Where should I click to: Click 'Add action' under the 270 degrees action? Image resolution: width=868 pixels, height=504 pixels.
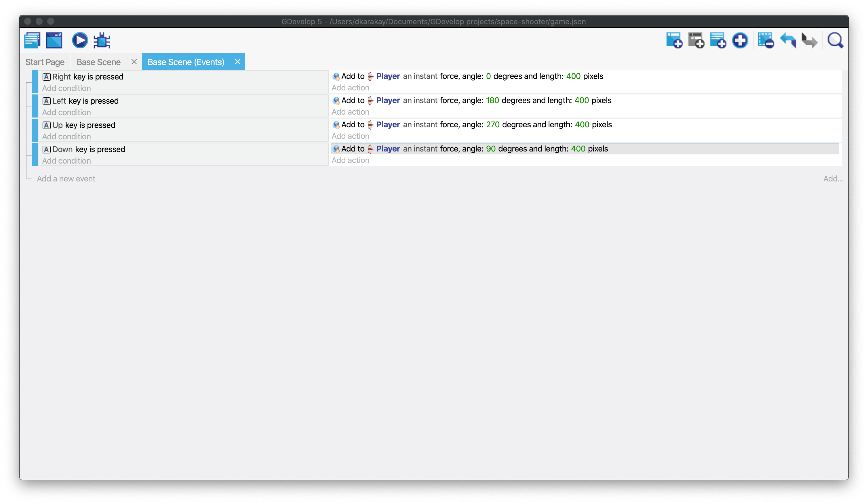click(x=350, y=136)
